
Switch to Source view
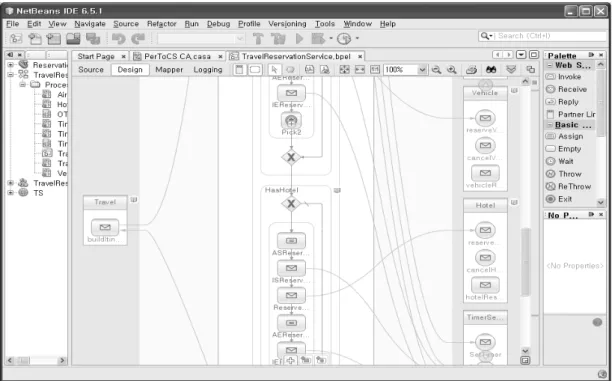click(x=91, y=69)
